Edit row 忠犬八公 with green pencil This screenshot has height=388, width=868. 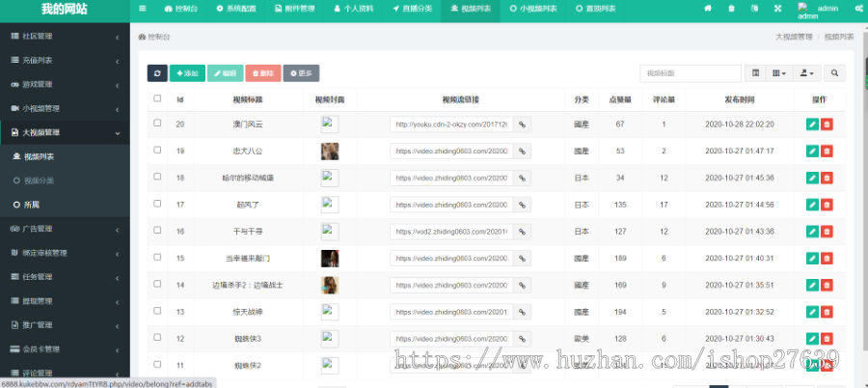point(811,151)
